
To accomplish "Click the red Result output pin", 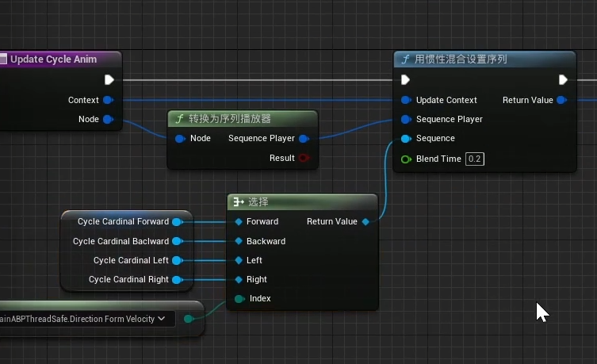I will pos(304,158).
